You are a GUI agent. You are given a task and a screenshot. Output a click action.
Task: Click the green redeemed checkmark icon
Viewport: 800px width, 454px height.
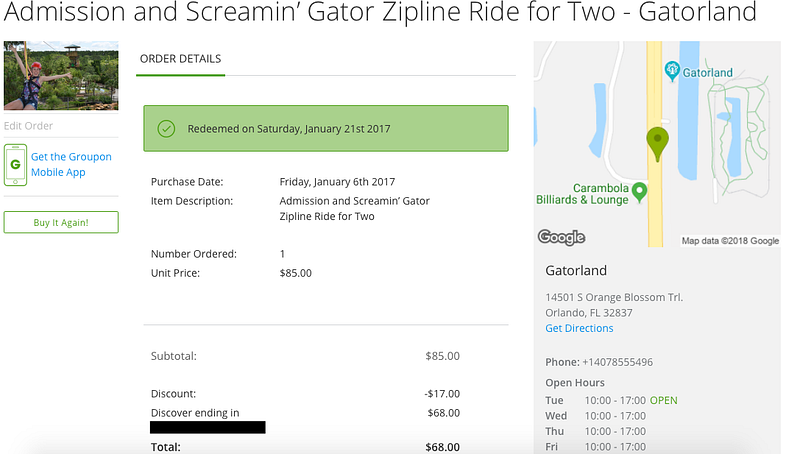click(167, 129)
